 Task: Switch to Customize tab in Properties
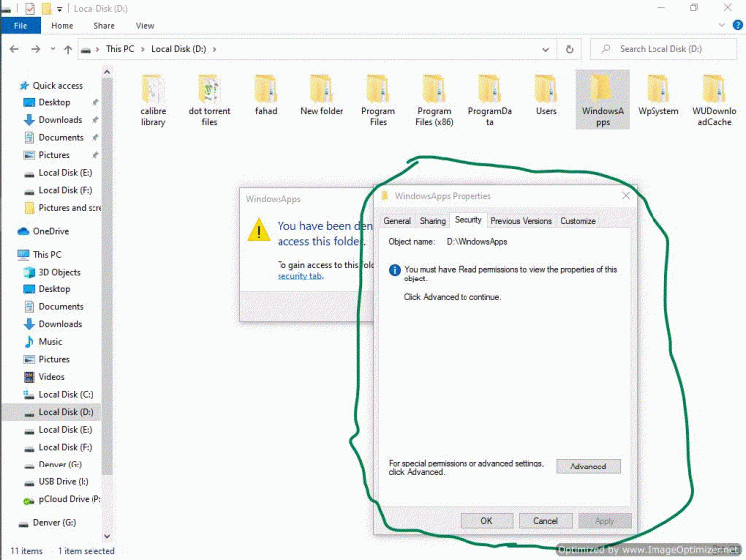pyautogui.click(x=578, y=221)
